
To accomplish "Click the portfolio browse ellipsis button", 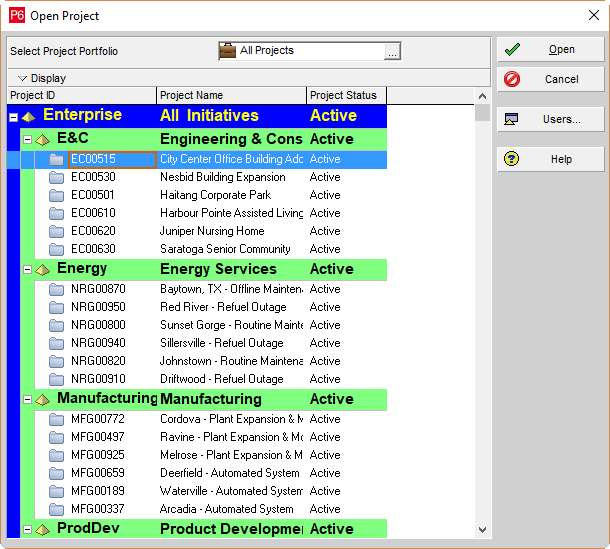I will (x=392, y=51).
